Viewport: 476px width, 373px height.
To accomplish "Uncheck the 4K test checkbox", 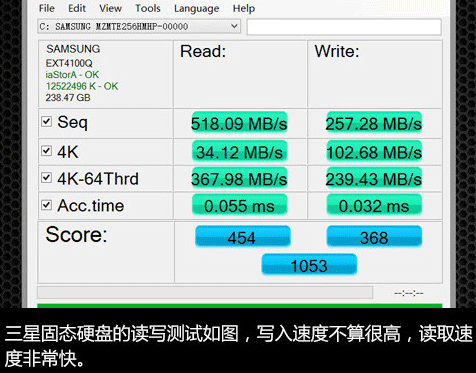I will click(46, 151).
